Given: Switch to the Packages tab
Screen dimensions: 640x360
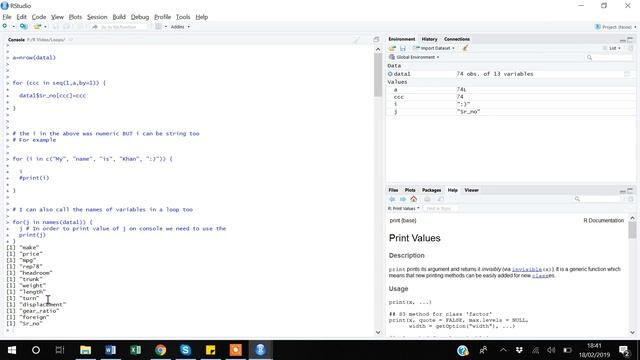Looking at the screenshot, I should 431,190.
